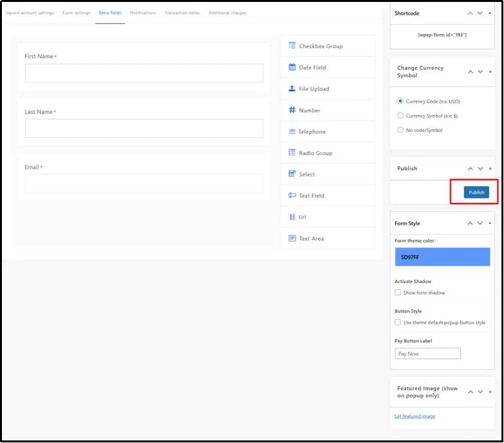Toggle the Featured Image panel triangle
The image size is (504, 443).
tap(490, 392)
